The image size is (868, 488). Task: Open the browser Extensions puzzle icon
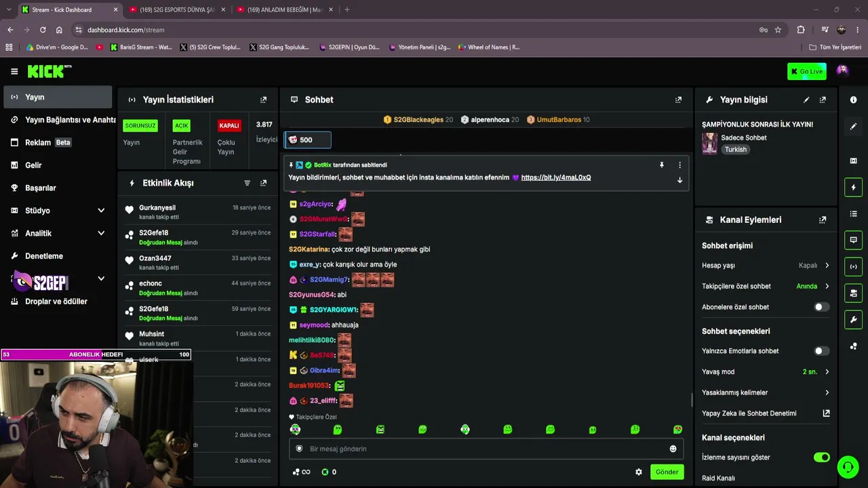801,30
